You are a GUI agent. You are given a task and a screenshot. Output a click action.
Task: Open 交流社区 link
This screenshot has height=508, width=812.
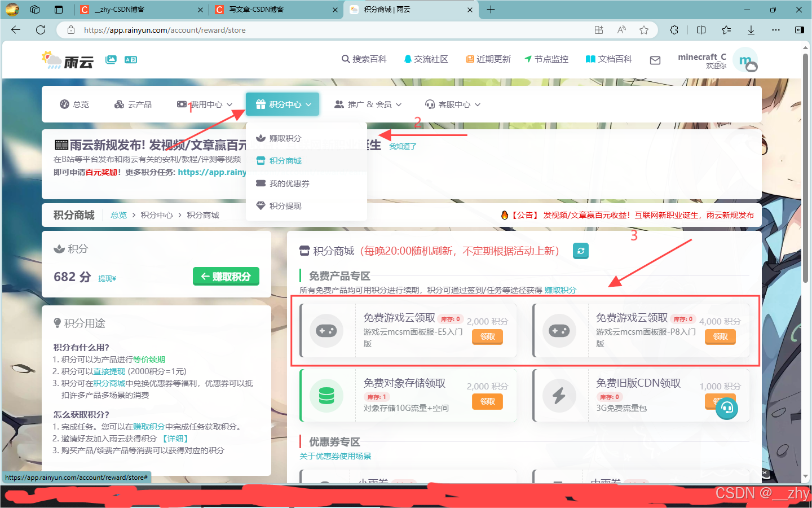pyautogui.click(x=426, y=59)
